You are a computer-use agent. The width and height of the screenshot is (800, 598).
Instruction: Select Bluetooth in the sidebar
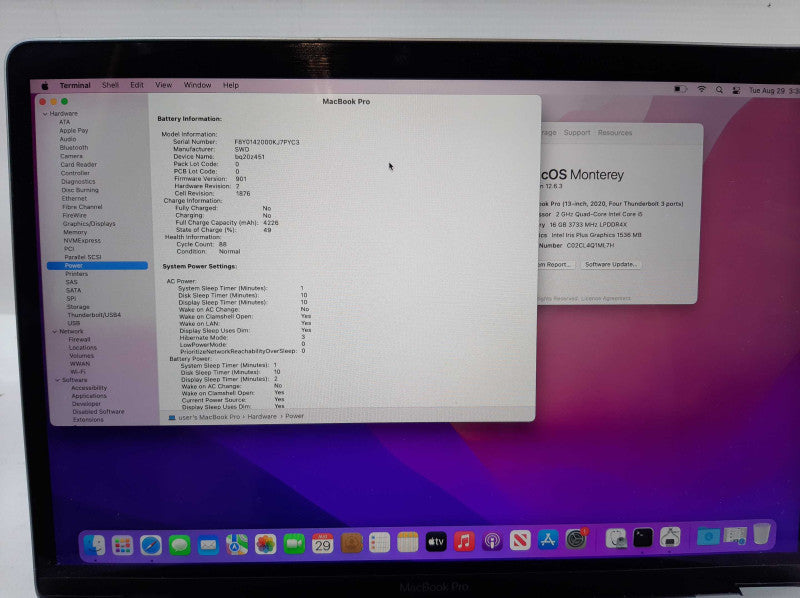(x=73, y=147)
